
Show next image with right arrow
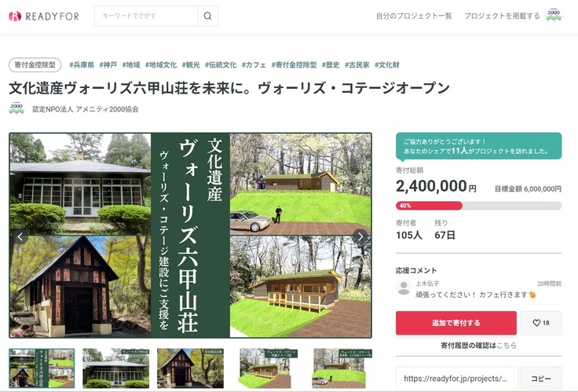[360, 236]
